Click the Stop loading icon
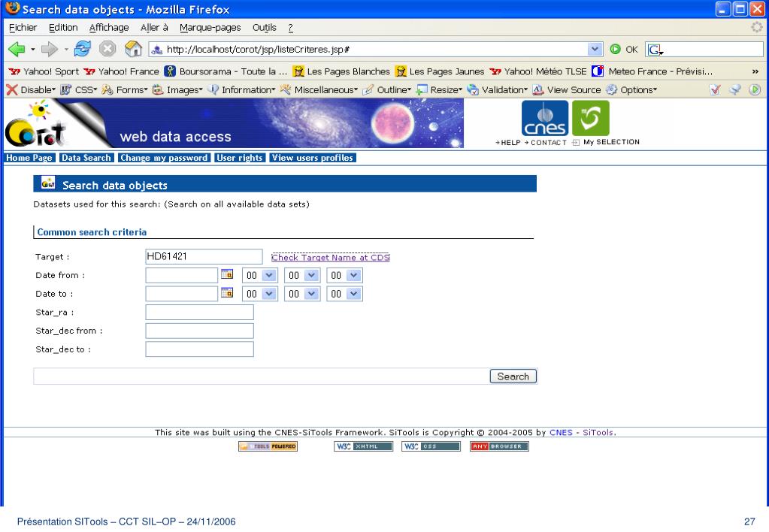 (x=107, y=49)
